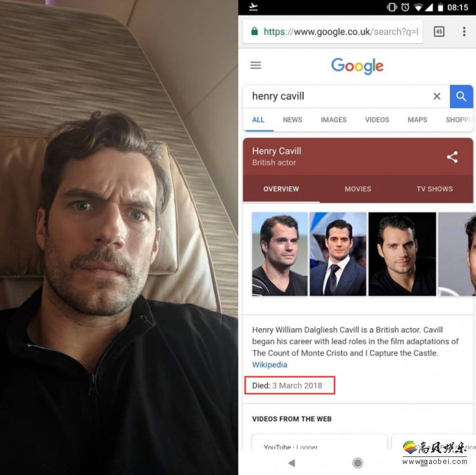Switch to the MAPS search tab
The image size is (476, 475).
[x=417, y=120]
